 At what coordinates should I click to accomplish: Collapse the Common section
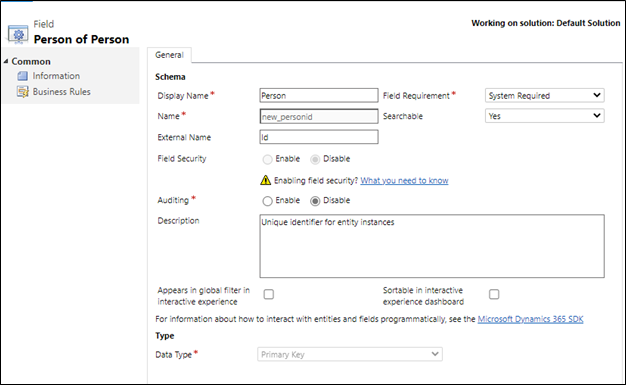tap(6, 61)
